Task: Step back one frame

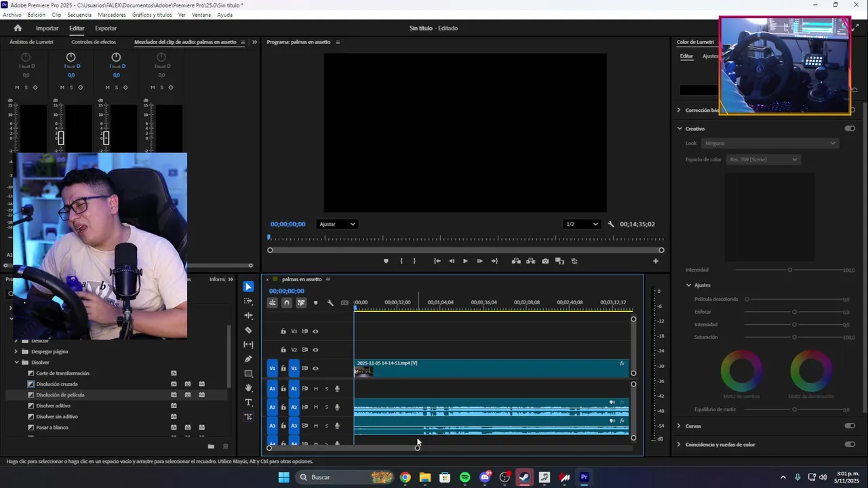Action: click(x=452, y=261)
